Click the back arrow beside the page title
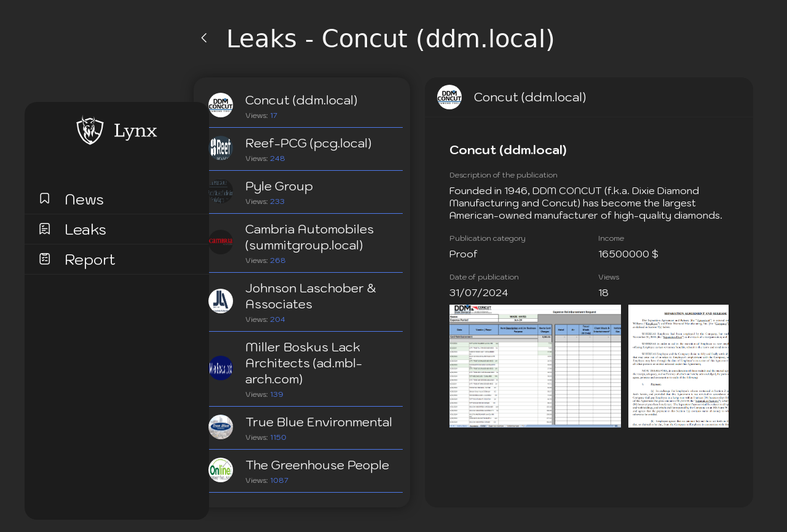Image resolution: width=787 pixels, height=532 pixels. point(204,38)
